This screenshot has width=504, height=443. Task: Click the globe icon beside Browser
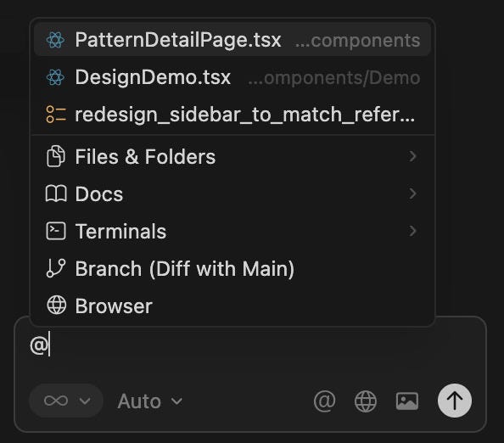(x=57, y=305)
